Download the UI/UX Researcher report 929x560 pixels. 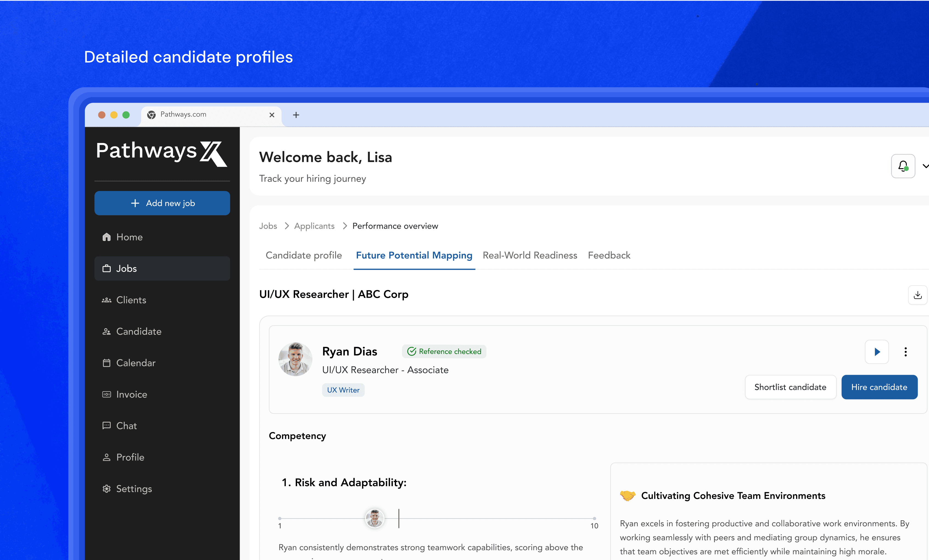tap(917, 295)
